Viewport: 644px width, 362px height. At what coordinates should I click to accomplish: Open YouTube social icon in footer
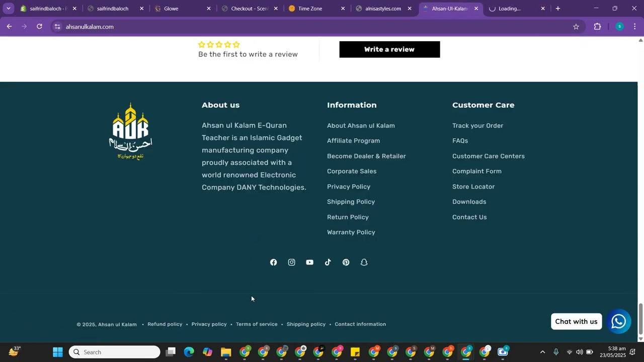coord(309,262)
